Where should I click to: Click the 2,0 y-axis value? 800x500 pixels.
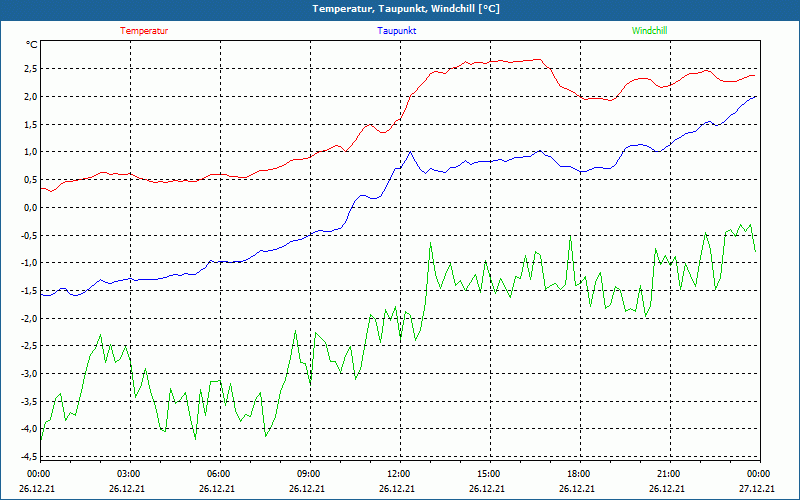click(x=29, y=97)
